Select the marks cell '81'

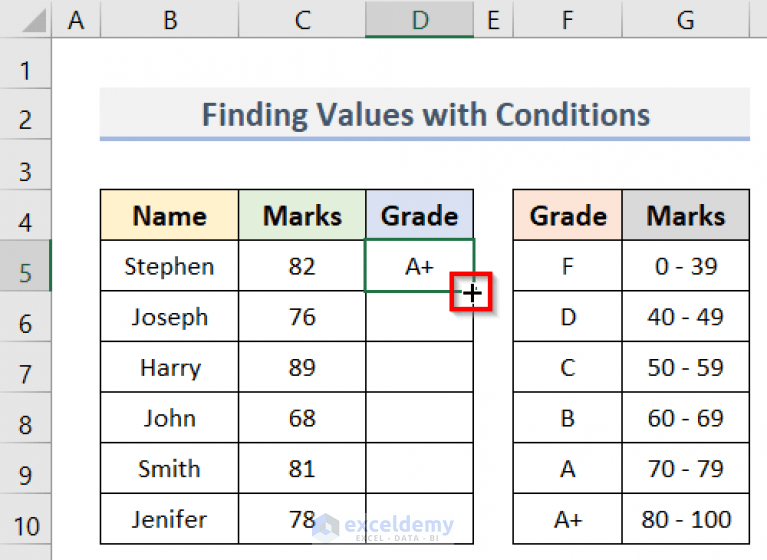302,469
